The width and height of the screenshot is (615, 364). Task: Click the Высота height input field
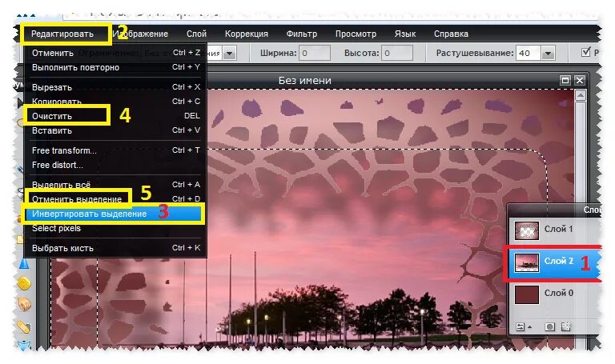(x=396, y=53)
